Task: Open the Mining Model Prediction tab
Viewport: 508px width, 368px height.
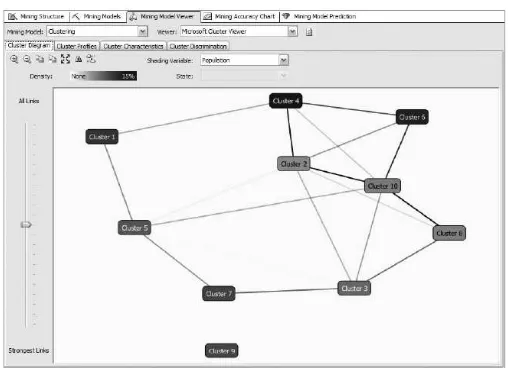Action: click(x=319, y=16)
